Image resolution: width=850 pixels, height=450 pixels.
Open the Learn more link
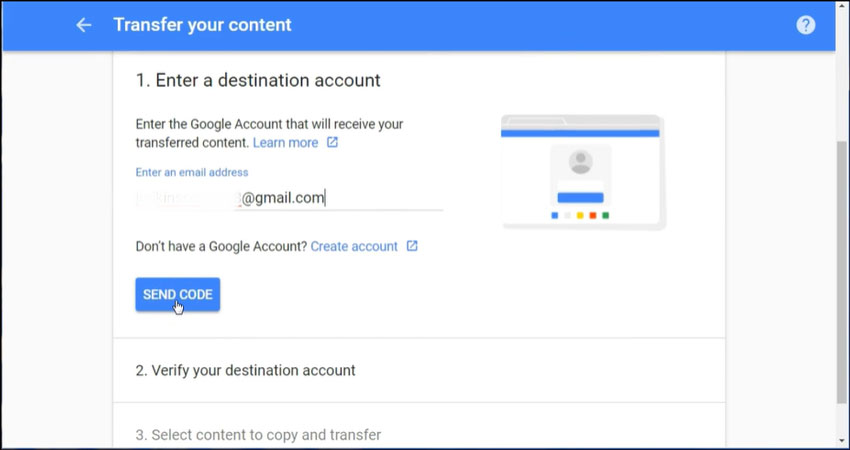point(285,143)
